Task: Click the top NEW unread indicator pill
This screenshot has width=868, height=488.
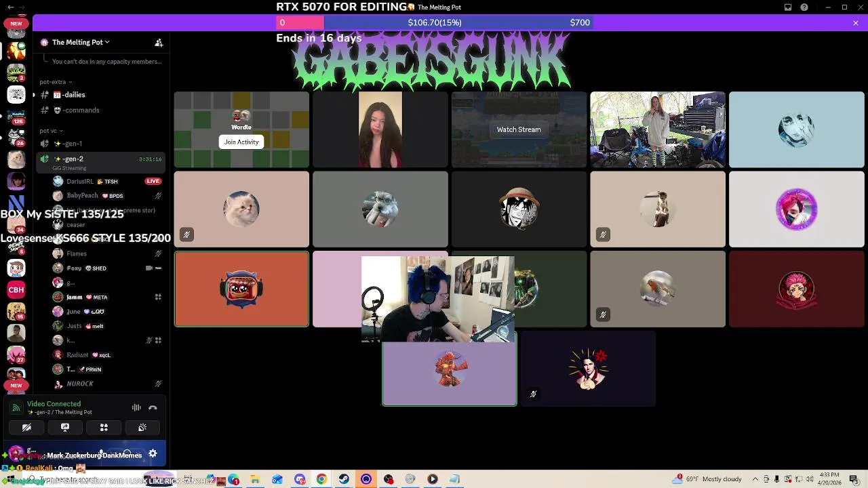Action: (16, 24)
